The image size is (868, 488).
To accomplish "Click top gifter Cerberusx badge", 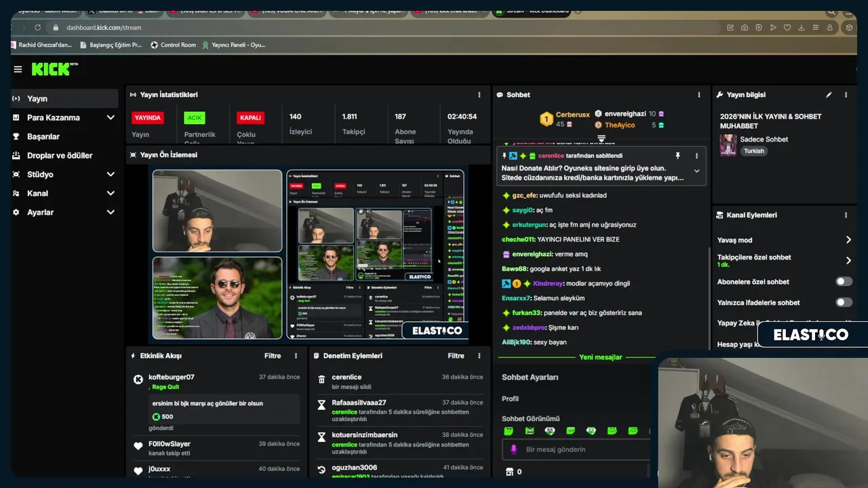I will click(547, 119).
